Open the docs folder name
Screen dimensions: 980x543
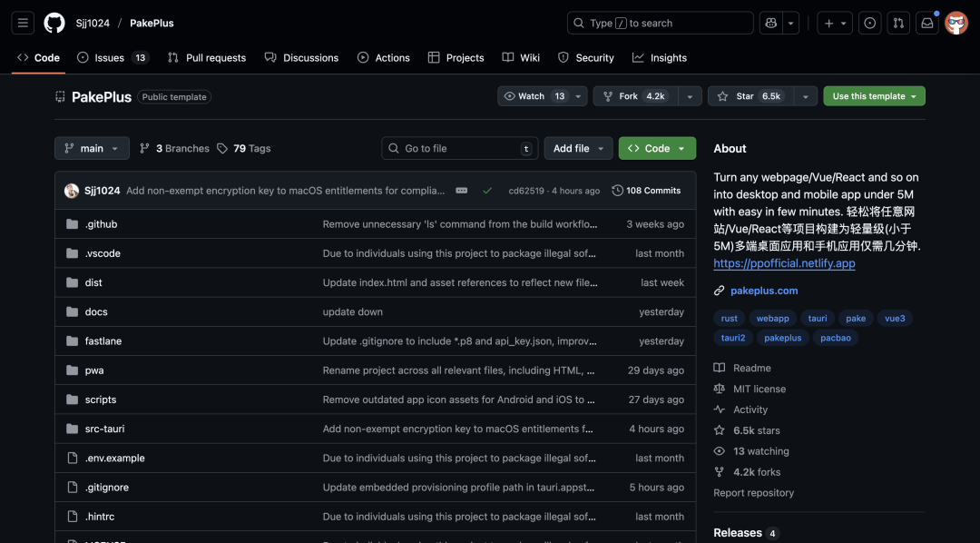click(96, 311)
